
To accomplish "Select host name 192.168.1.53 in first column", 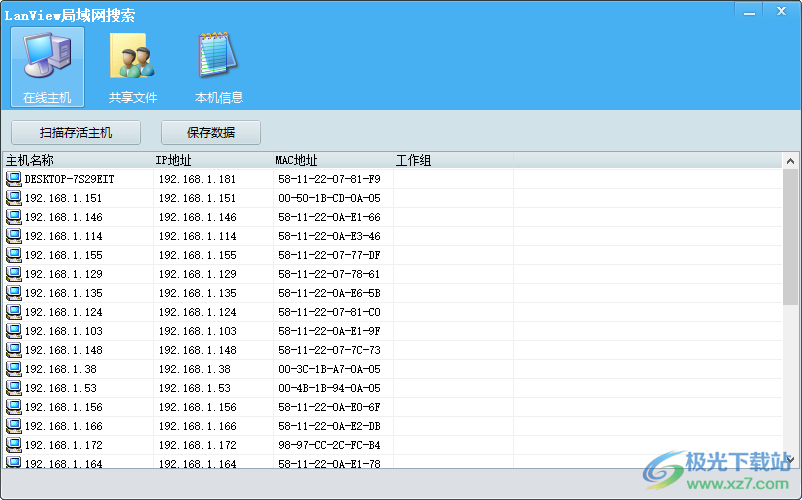I will [x=60, y=389].
